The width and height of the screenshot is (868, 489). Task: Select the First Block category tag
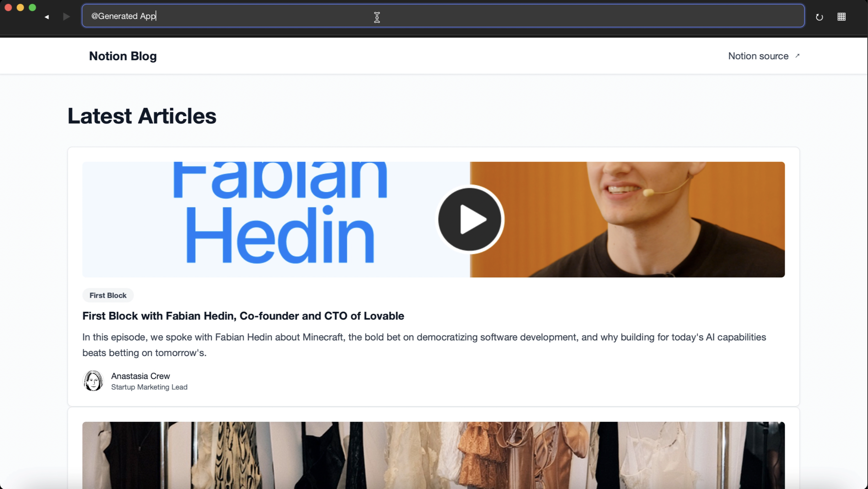tap(108, 295)
